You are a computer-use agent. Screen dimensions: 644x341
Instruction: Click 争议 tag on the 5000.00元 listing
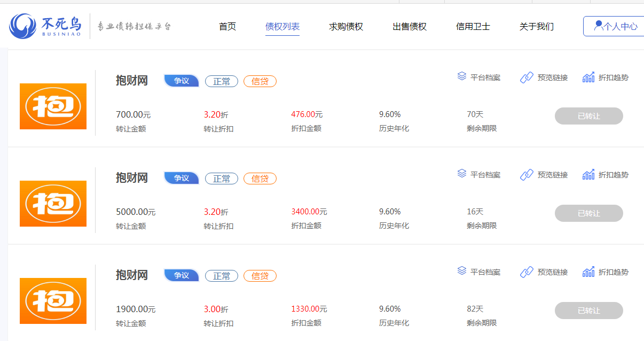[x=182, y=178]
